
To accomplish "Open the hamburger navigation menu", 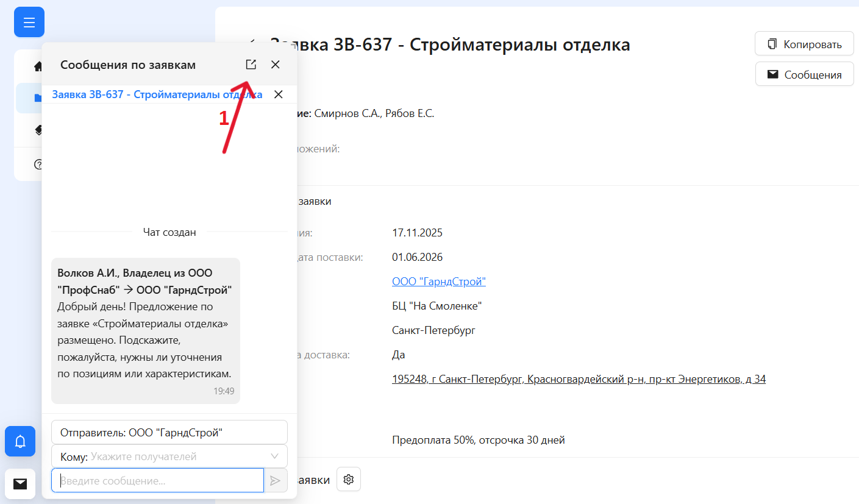I will (29, 22).
